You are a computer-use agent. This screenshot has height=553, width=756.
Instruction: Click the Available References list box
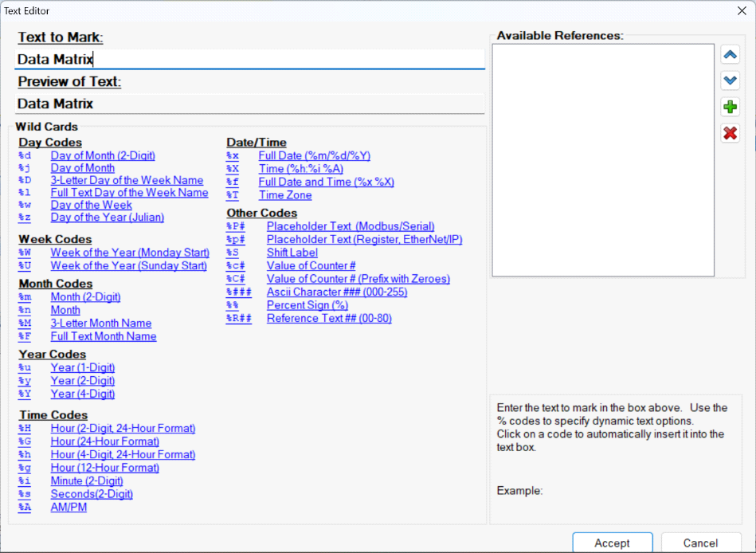click(603, 160)
